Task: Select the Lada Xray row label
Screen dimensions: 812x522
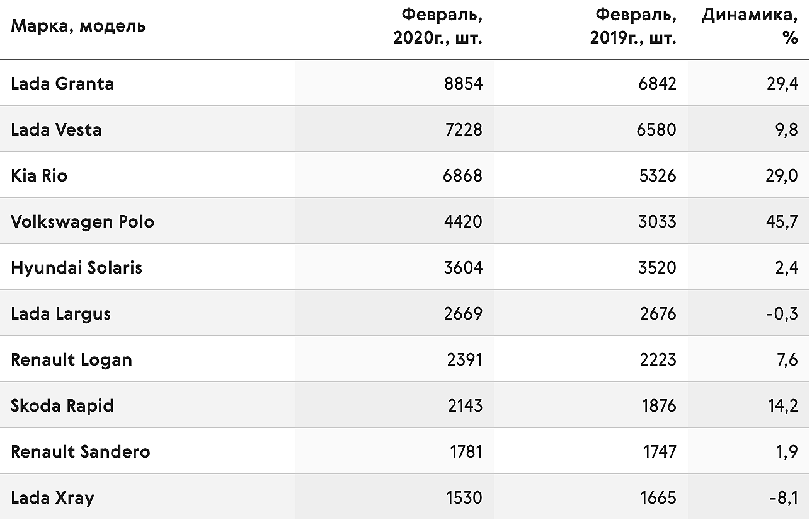Action: [x=53, y=498]
